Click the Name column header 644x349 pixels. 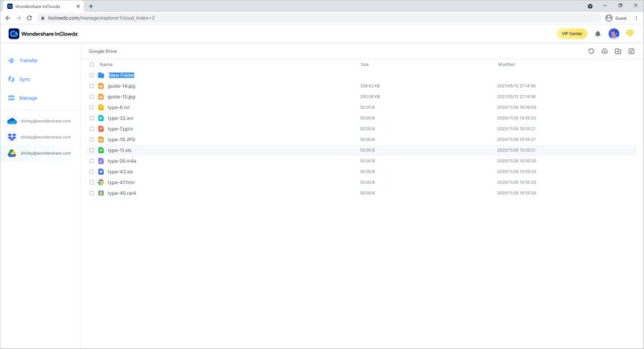click(106, 64)
